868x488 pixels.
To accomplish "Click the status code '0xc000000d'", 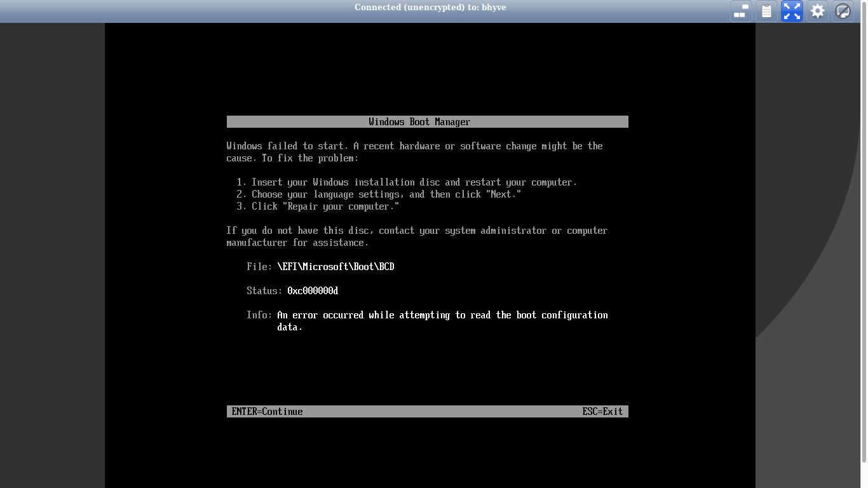I will click(x=313, y=291).
